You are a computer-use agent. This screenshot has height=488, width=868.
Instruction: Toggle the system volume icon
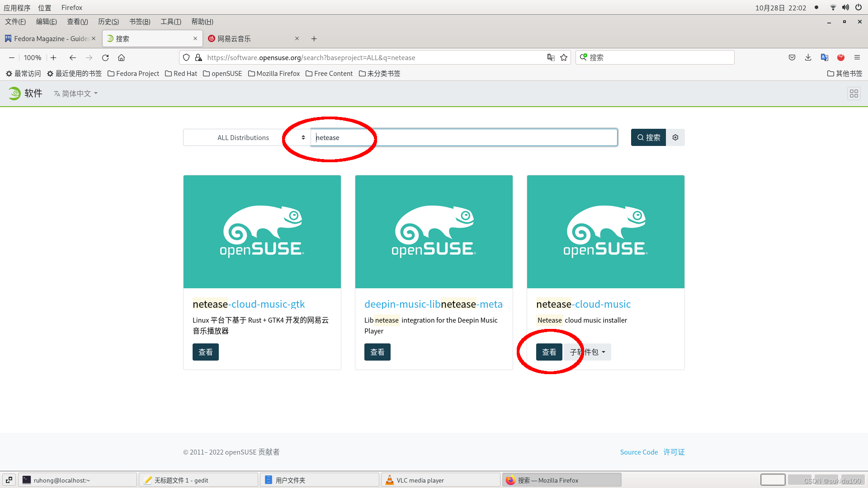tap(845, 7)
